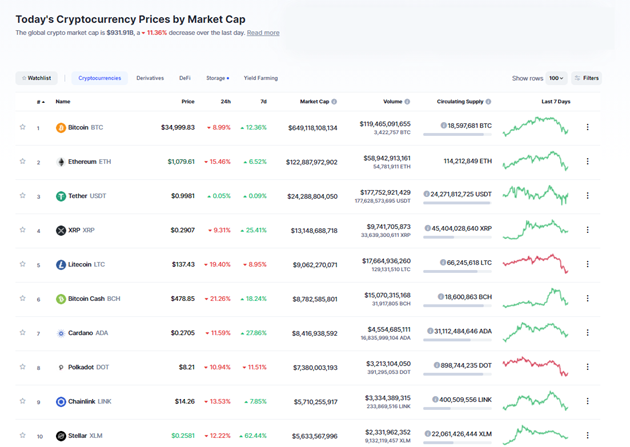This screenshot has width=630, height=447.
Task: Open more options menu for Tether row
Action: 587,195
